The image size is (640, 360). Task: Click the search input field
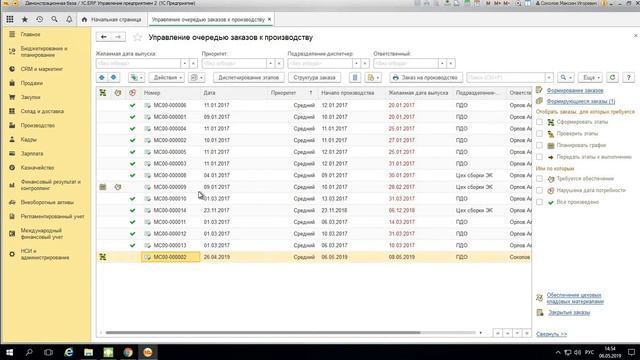pyautogui.click(x=505, y=78)
